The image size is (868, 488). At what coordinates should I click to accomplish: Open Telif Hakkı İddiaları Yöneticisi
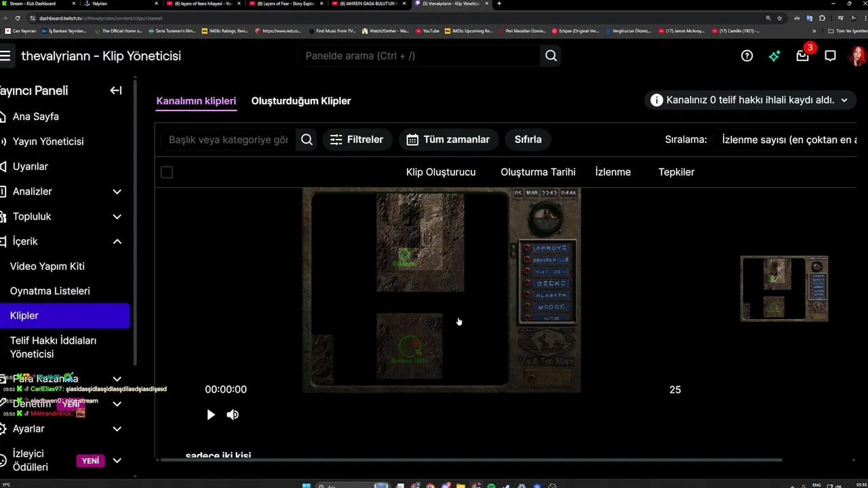pos(53,347)
